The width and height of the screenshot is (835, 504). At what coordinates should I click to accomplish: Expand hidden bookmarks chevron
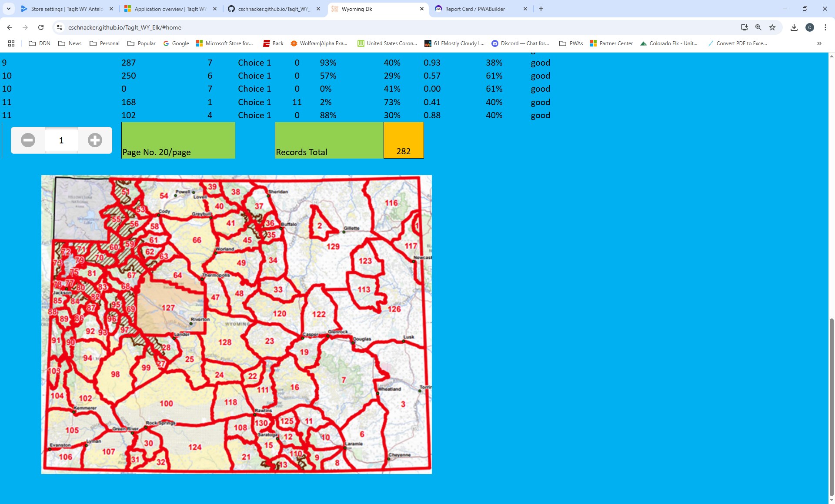(x=819, y=43)
